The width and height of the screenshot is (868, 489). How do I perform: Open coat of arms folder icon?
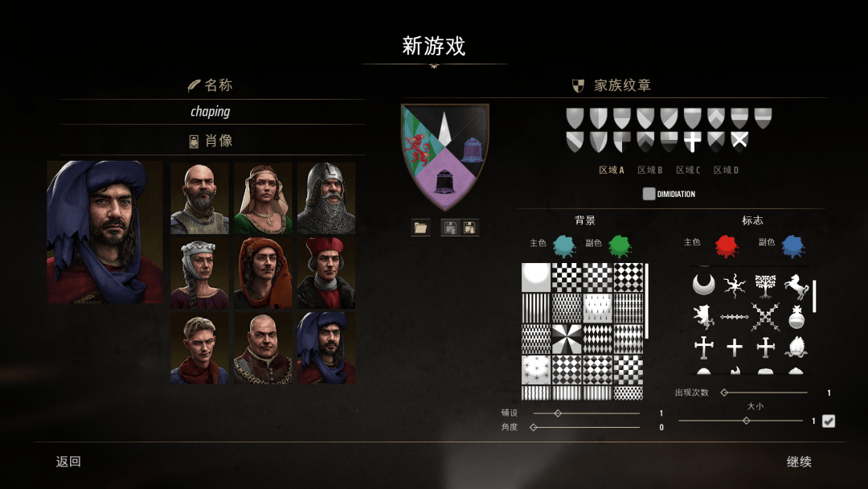pyautogui.click(x=420, y=228)
